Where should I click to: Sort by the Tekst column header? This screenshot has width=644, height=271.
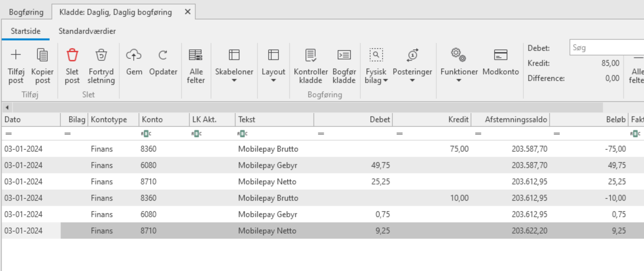[x=274, y=119]
